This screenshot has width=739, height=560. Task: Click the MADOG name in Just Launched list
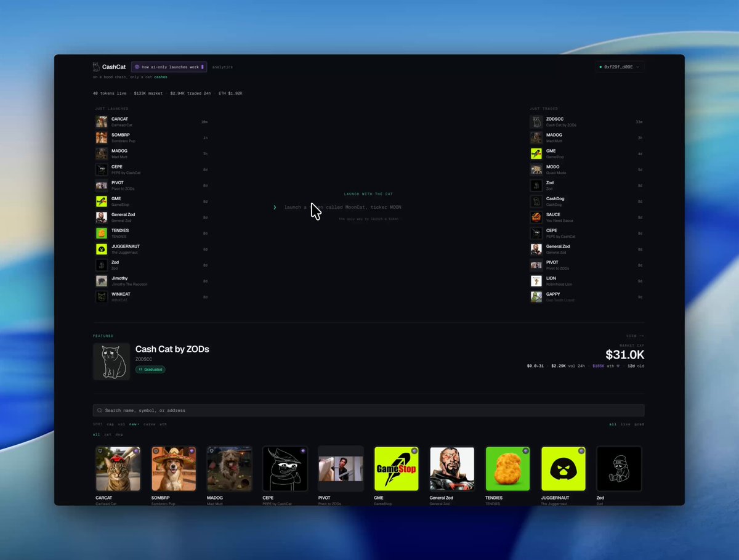[119, 151]
